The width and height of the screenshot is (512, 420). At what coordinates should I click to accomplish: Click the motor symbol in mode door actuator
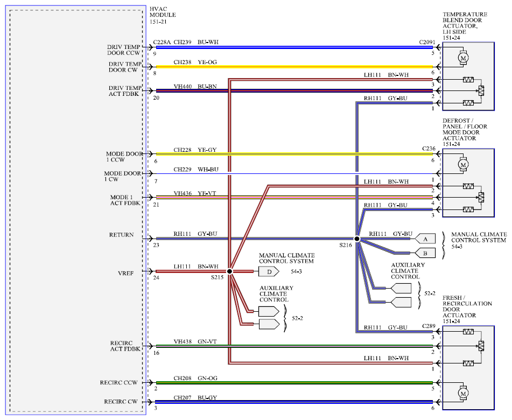click(x=463, y=164)
